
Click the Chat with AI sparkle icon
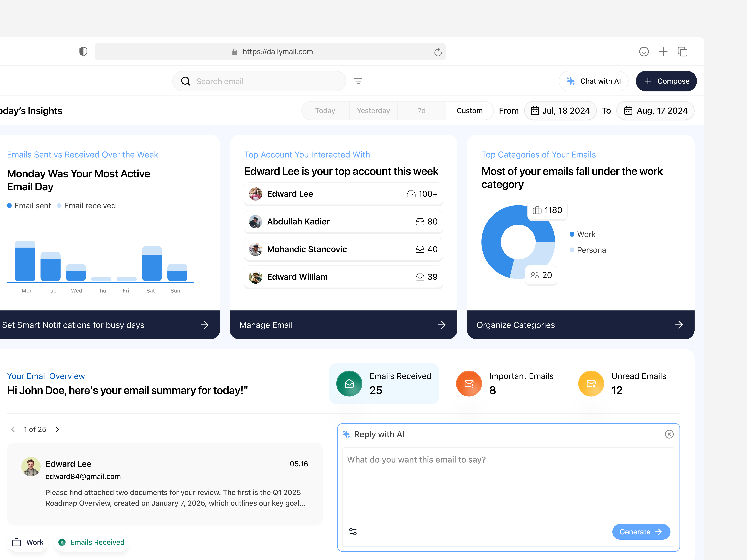pos(570,81)
